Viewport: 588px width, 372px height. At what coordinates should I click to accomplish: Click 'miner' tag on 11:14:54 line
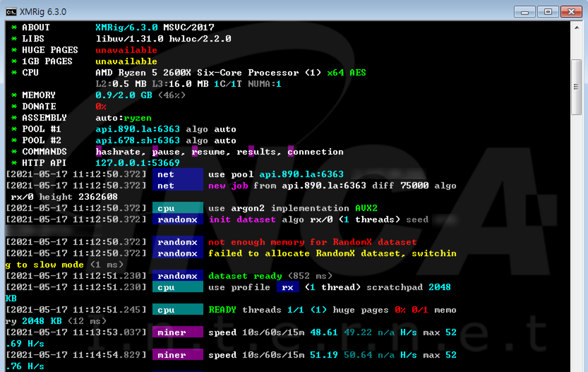pos(177,355)
